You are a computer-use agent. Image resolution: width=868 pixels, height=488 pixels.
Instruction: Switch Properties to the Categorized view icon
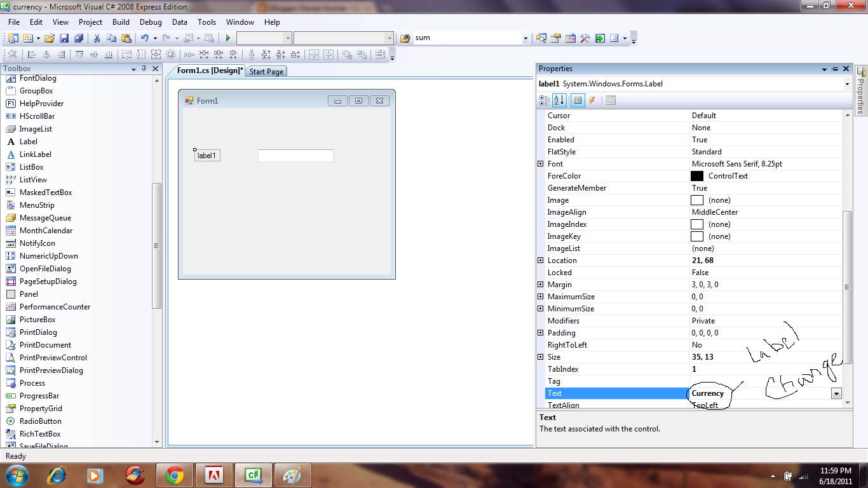click(545, 100)
